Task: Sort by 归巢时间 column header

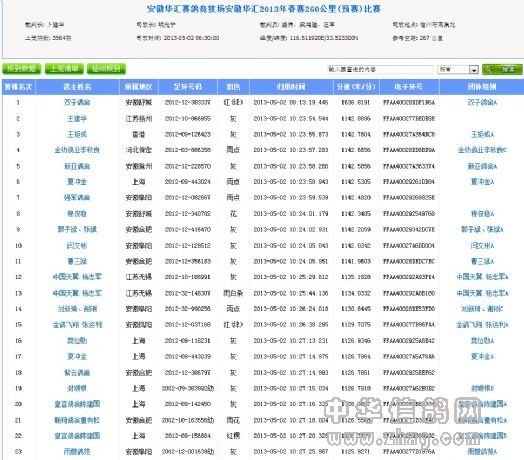Action: [291, 87]
